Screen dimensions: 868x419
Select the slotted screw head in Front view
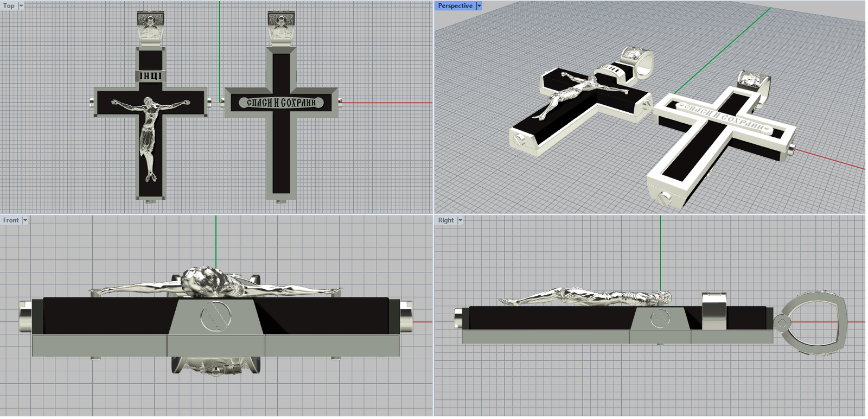point(215,315)
